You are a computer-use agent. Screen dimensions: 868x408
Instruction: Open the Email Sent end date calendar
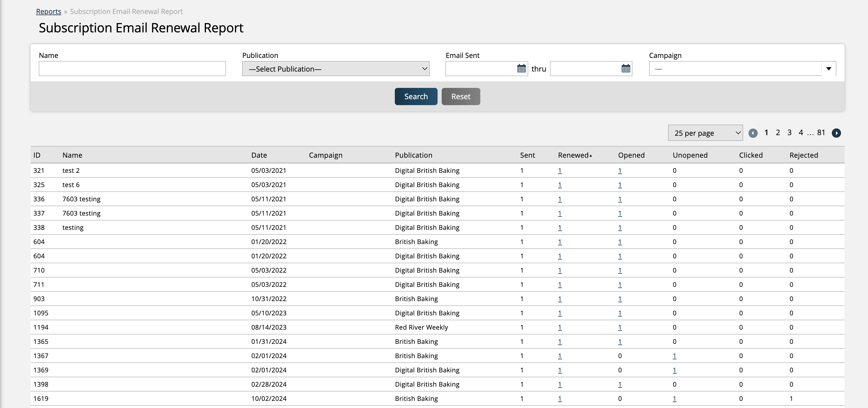(x=625, y=69)
